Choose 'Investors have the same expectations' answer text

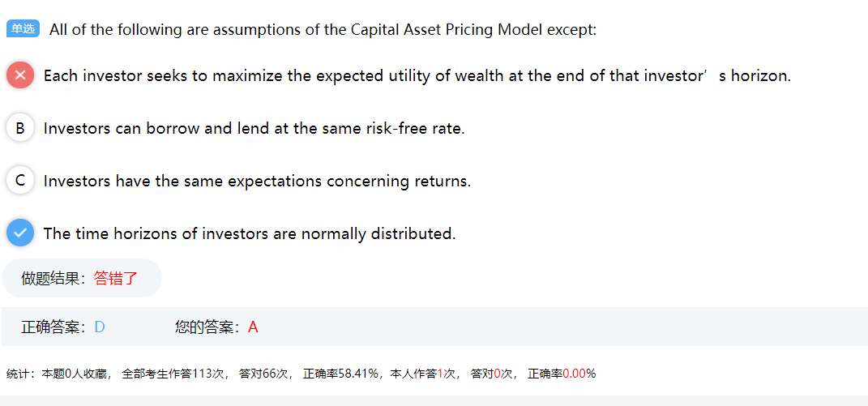(257, 181)
